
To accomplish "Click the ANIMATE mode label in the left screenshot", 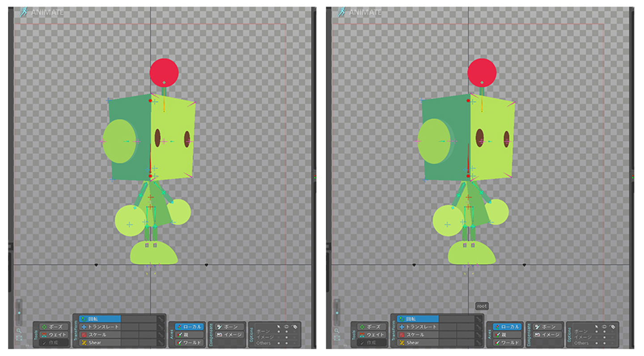I will point(47,13).
